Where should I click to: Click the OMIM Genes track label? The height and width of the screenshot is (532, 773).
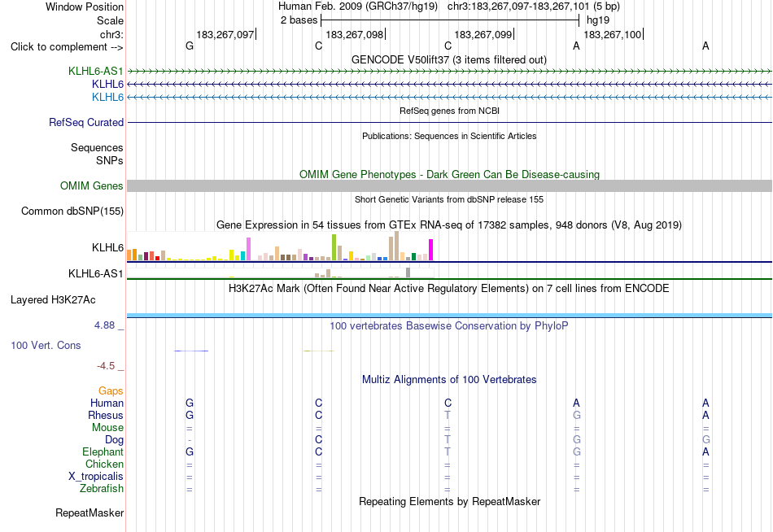[91, 186]
